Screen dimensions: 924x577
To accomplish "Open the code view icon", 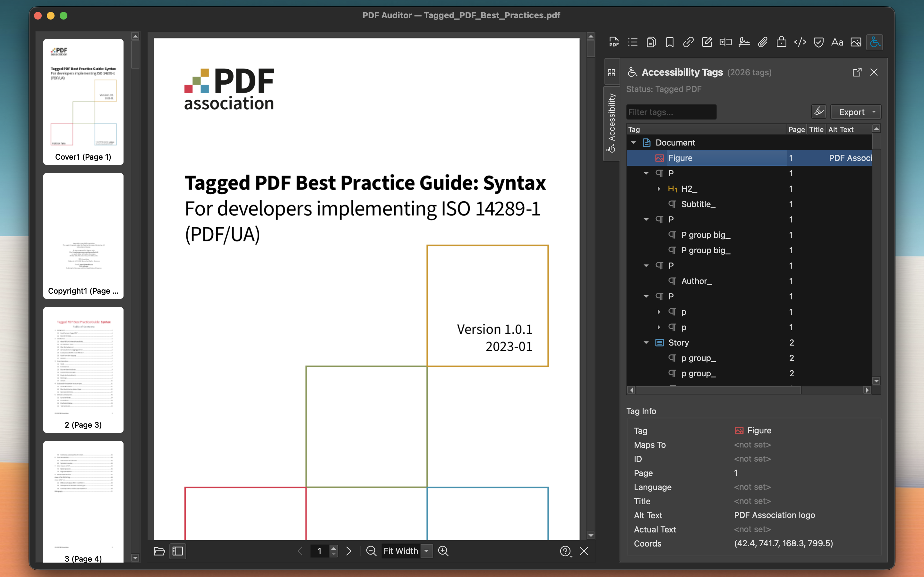I will tap(800, 42).
